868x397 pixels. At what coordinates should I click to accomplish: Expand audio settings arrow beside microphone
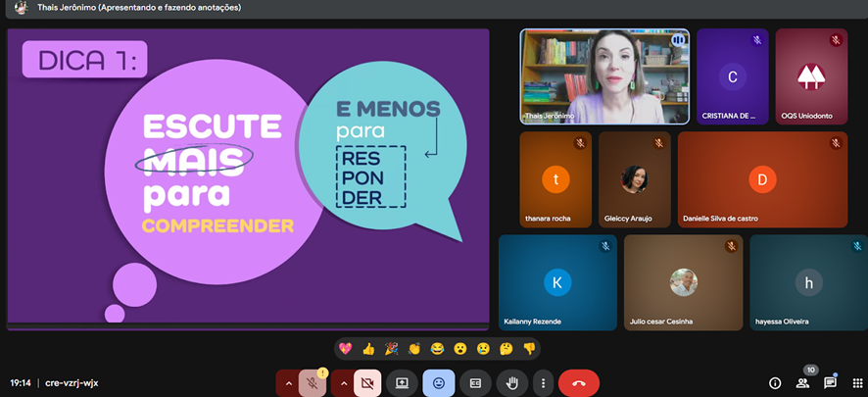coord(288,383)
